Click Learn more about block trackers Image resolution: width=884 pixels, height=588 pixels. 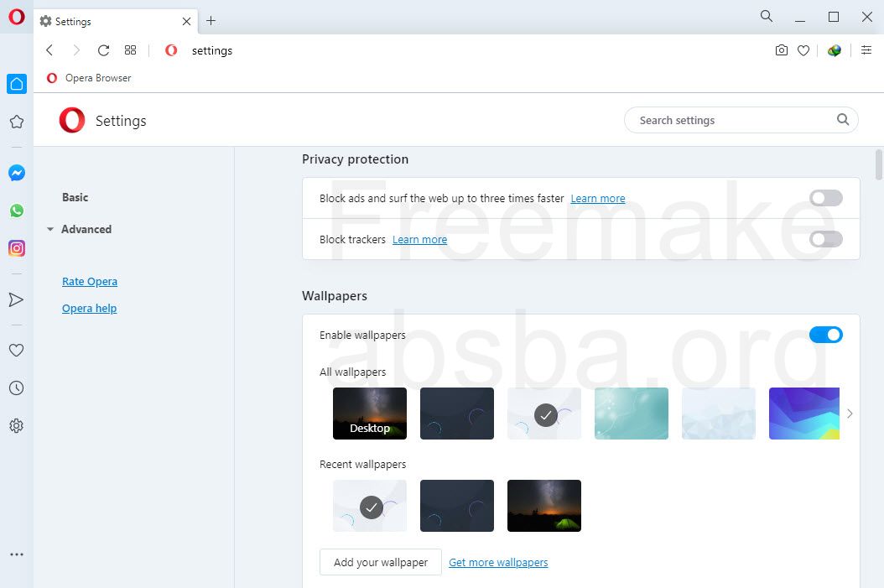(x=419, y=240)
